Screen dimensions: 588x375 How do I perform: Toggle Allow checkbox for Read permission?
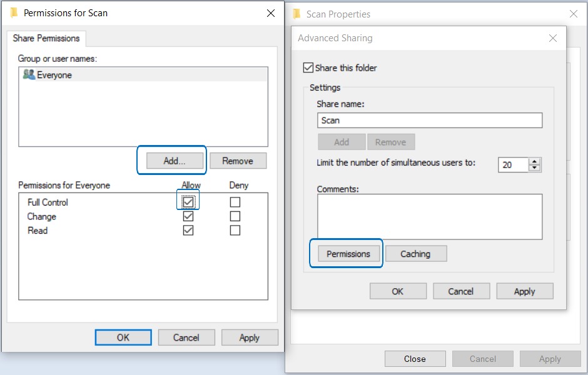click(188, 230)
